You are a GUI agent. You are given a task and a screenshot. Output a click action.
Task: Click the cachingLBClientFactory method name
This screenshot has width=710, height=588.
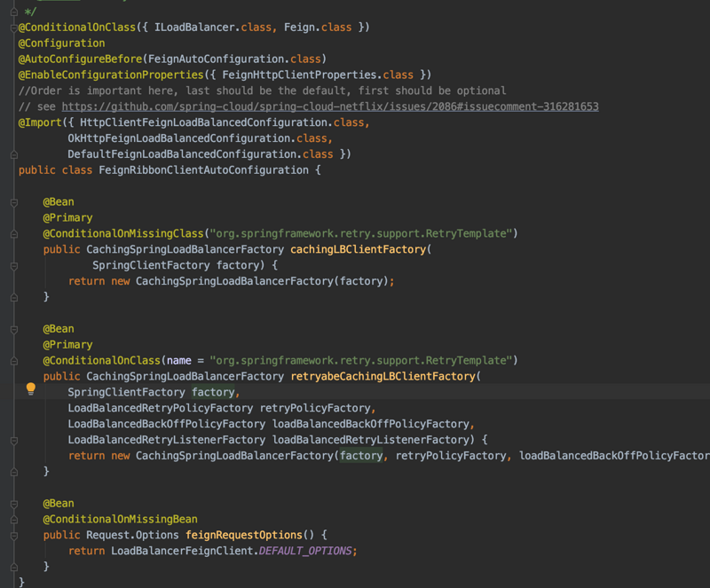359,249
